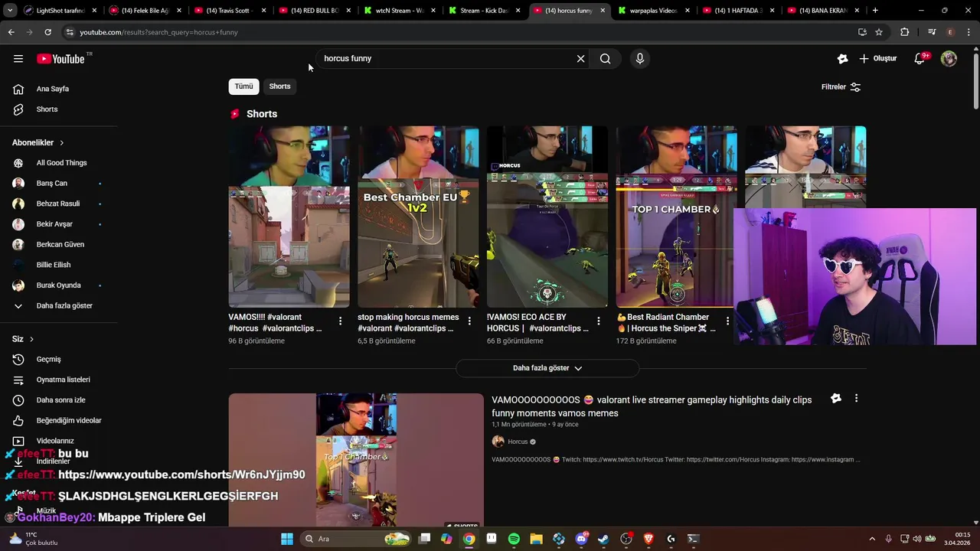The height and width of the screenshot is (551, 980).
Task: Open the Berkcan Güven subscription
Action: pyautogui.click(x=59, y=245)
